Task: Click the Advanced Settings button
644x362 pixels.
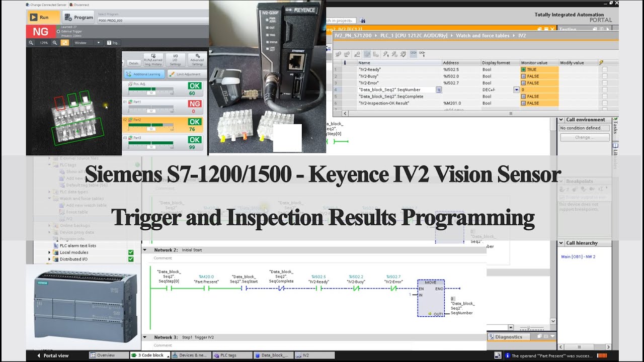Action: (x=197, y=60)
